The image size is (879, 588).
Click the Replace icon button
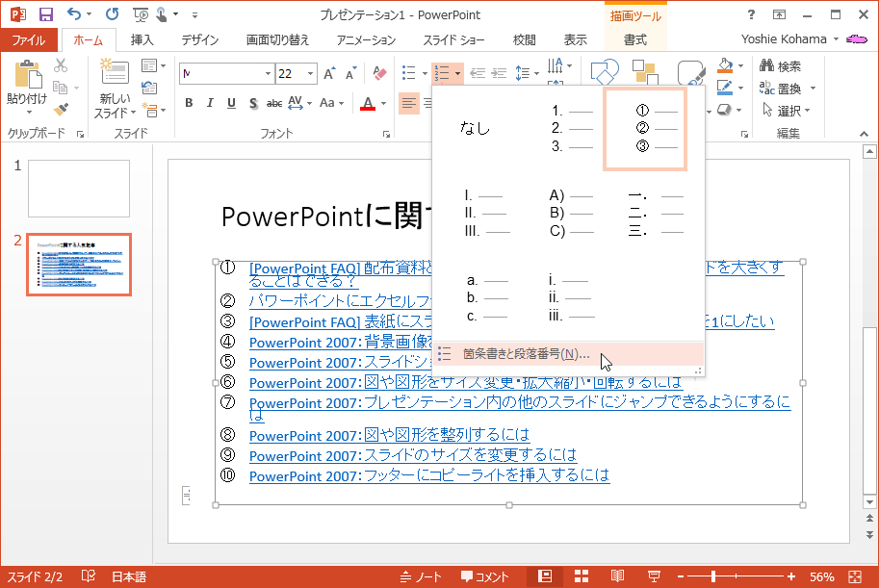pos(781,89)
